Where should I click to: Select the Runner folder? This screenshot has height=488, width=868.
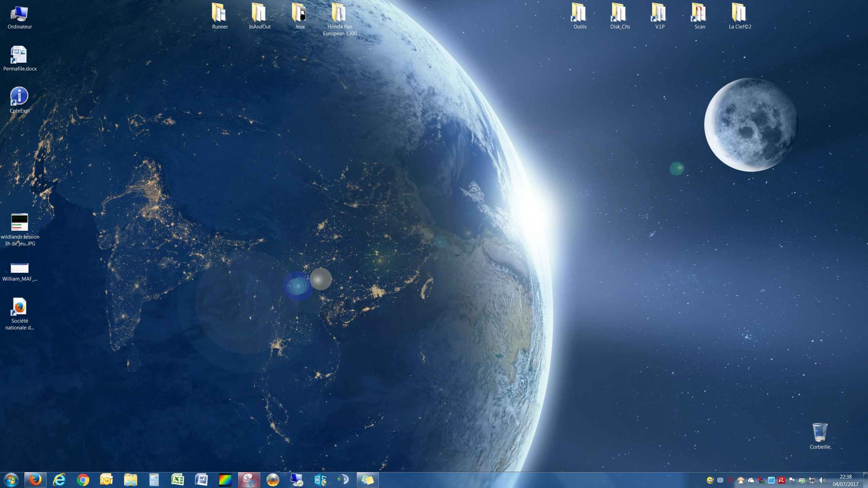(x=220, y=16)
